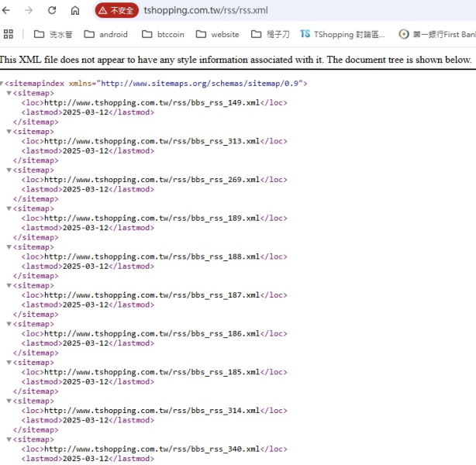Open the 不安全 site security warning badge

click(x=116, y=11)
